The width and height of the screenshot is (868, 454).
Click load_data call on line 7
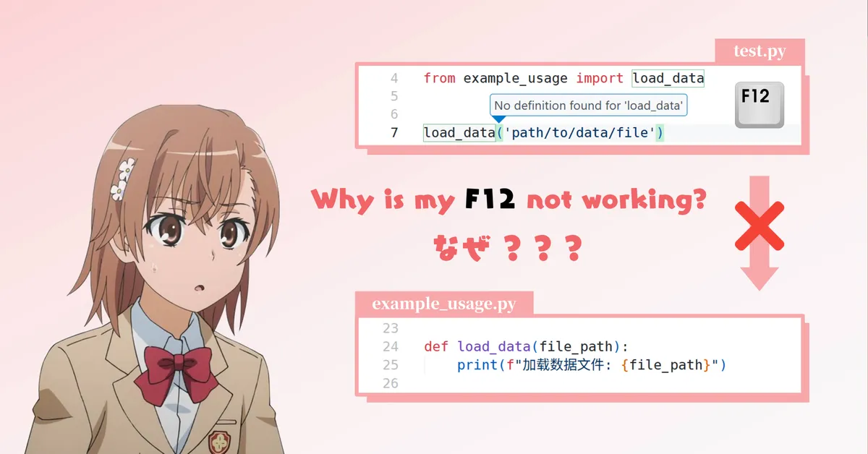[x=459, y=133]
